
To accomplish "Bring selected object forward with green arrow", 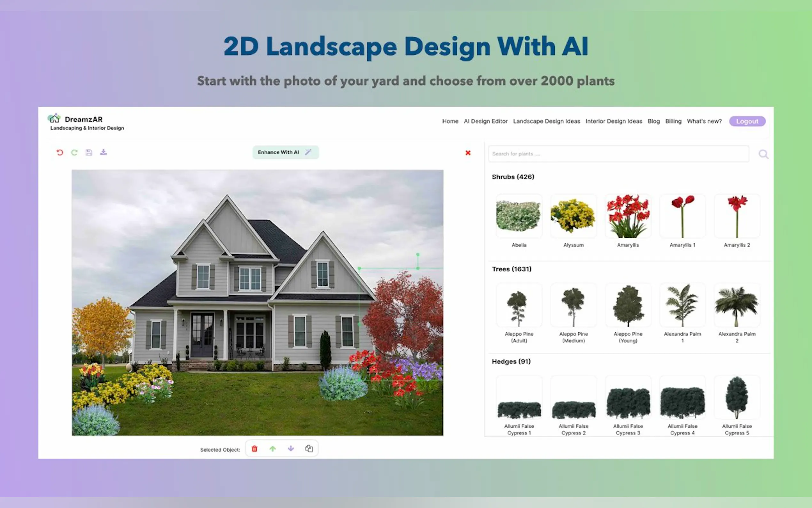I will [273, 448].
